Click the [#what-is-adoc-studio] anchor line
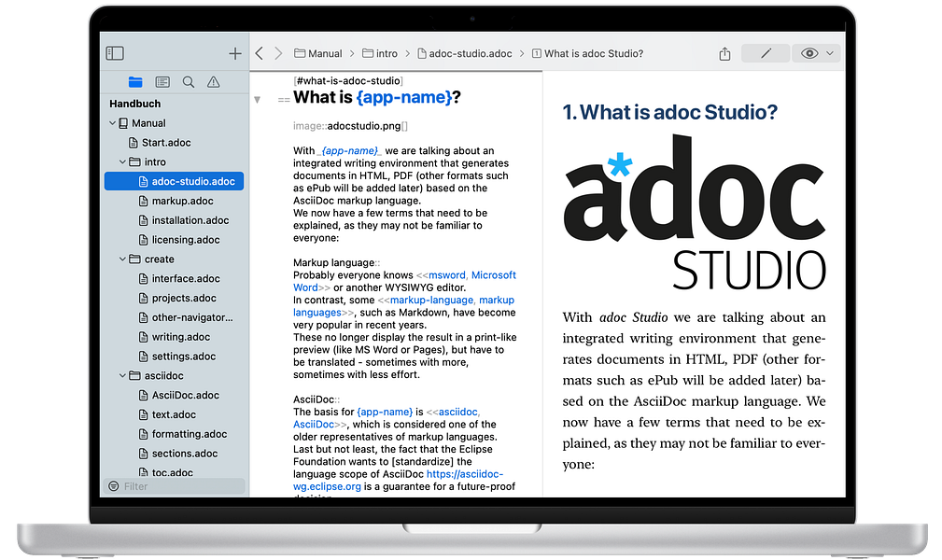 tap(348, 80)
